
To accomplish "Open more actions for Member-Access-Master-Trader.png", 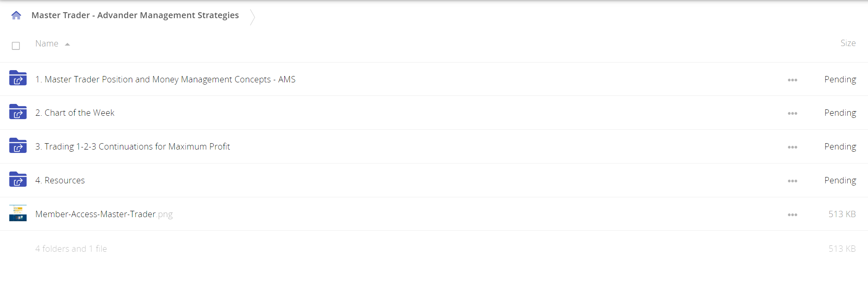I will [x=792, y=215].
